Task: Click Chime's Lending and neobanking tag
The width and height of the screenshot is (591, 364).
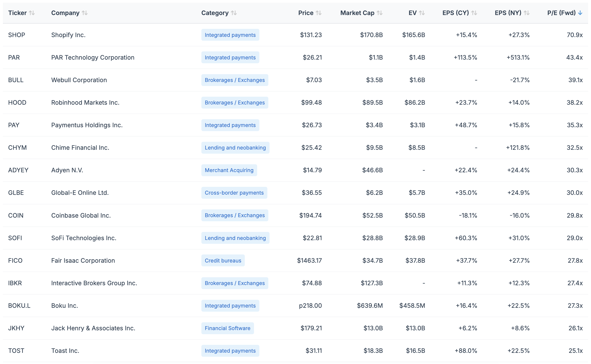Action: click(x=235, y=148)
